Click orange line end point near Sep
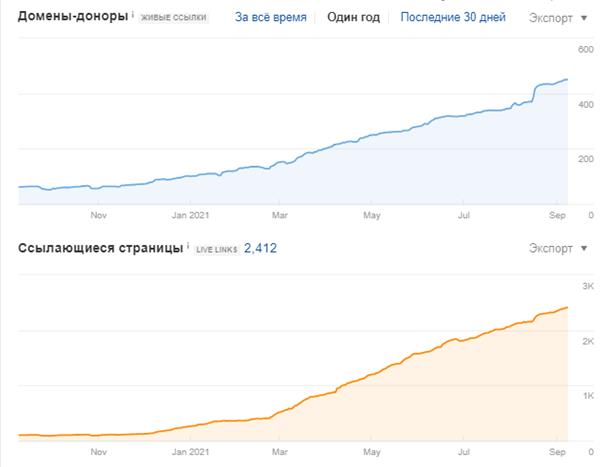The image size is (602, 467). click(x=567, y=307)
